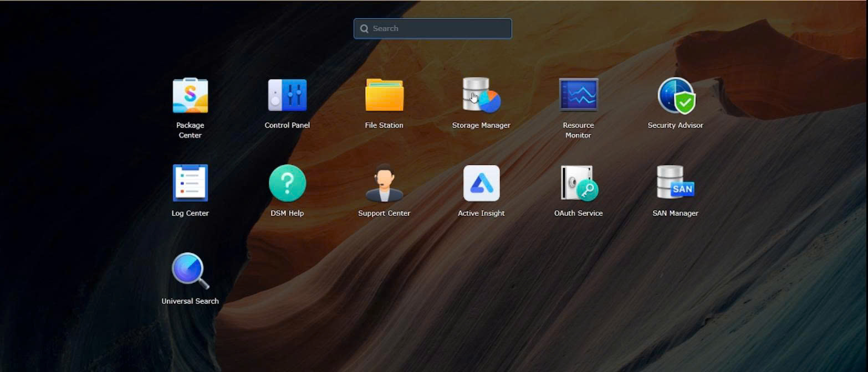Screen dimensions: 868x372
Task: Launch Control Panel from the menu
Action: (287, 95)
